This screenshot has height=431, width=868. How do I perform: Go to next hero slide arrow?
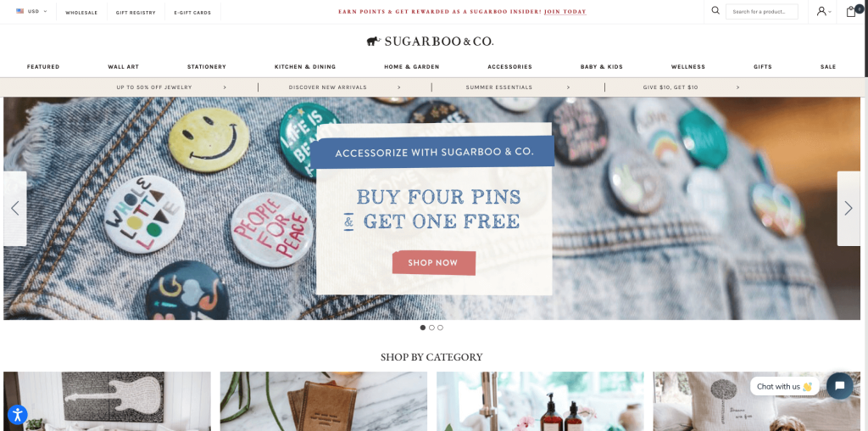coord(848,209)
